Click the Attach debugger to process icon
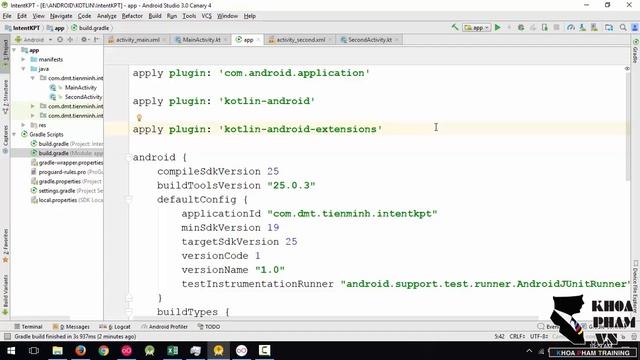 tap(544, 27)
